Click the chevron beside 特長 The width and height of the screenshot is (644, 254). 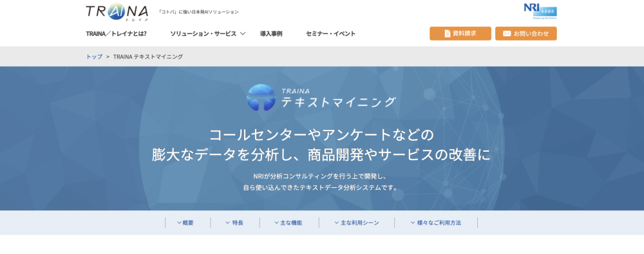point(227,223)
